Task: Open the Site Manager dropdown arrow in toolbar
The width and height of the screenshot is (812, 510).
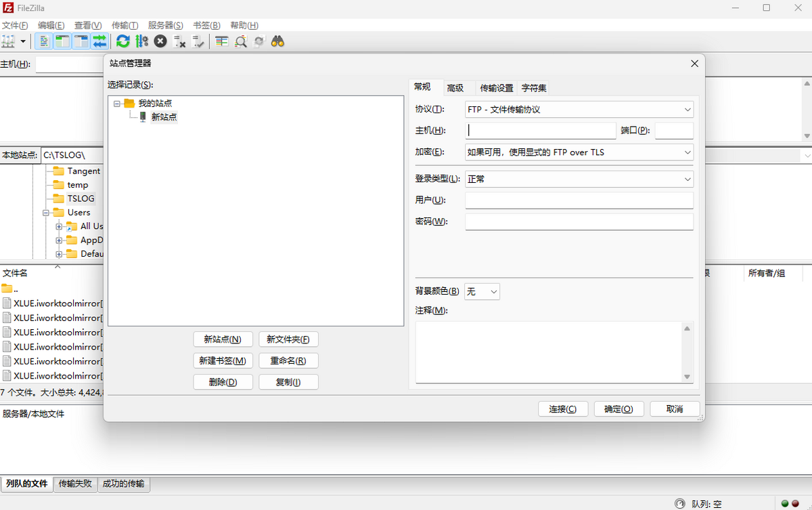Action: (x=24, y=41)
